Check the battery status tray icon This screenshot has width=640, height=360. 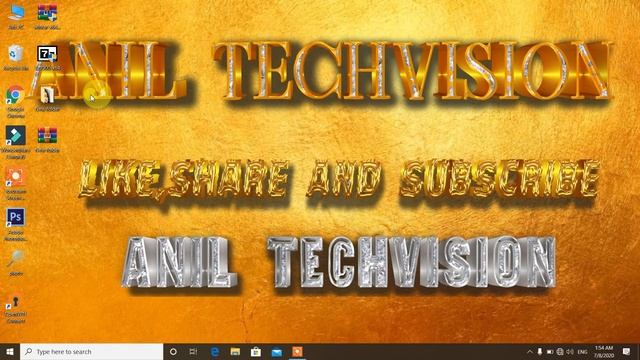(x=550, y=351)
